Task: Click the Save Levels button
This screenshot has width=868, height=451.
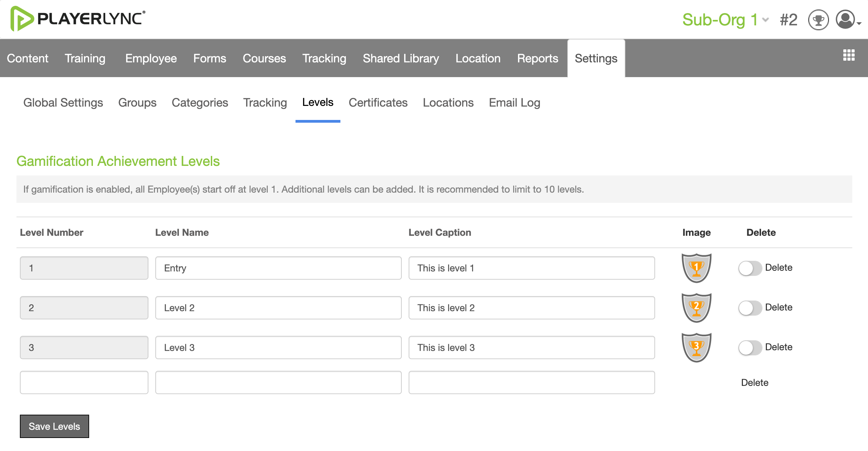Action: click(x=55, y=426)
